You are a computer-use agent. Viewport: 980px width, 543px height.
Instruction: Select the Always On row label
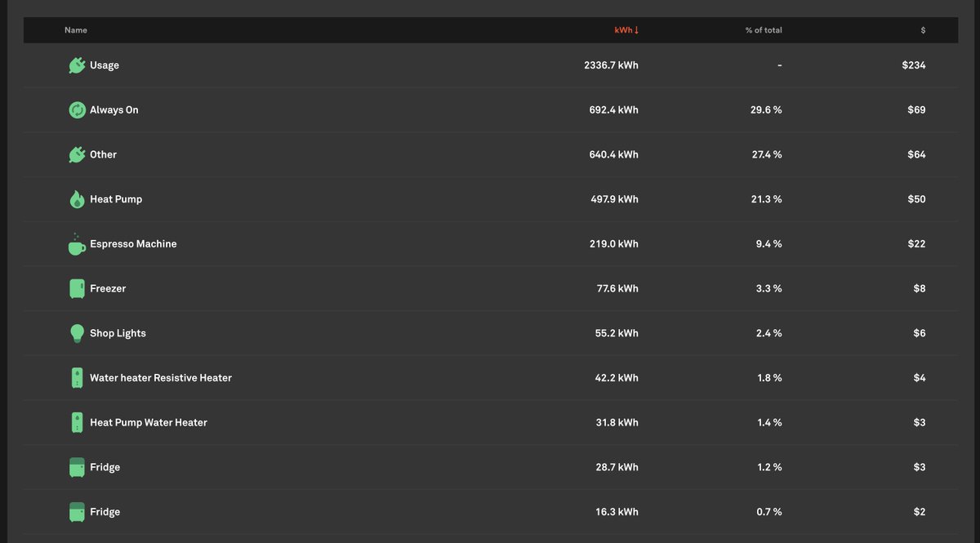114,109
